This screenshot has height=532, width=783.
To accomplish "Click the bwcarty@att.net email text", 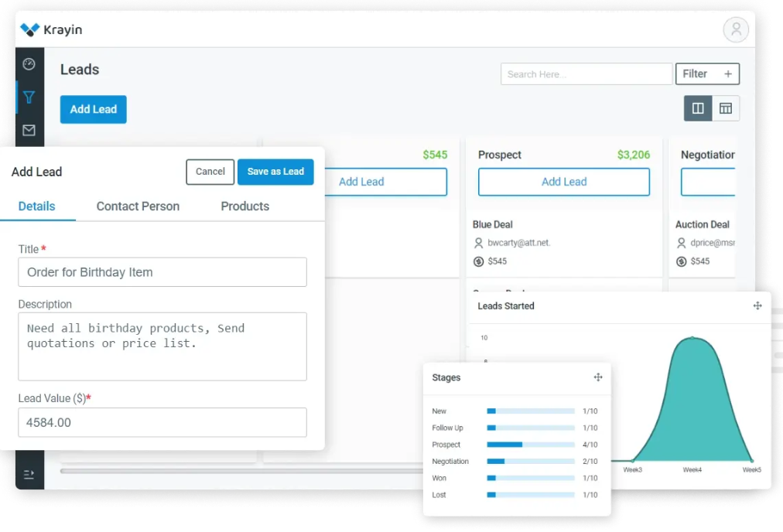I will tap(519, 243).
